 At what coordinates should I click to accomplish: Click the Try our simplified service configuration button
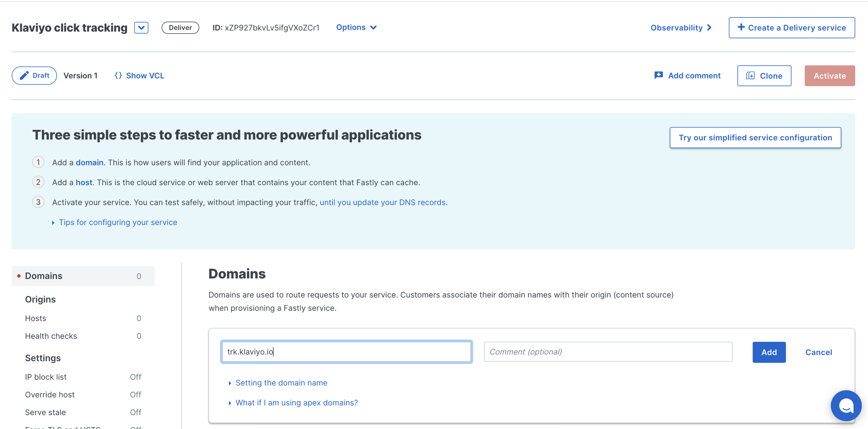756,137
